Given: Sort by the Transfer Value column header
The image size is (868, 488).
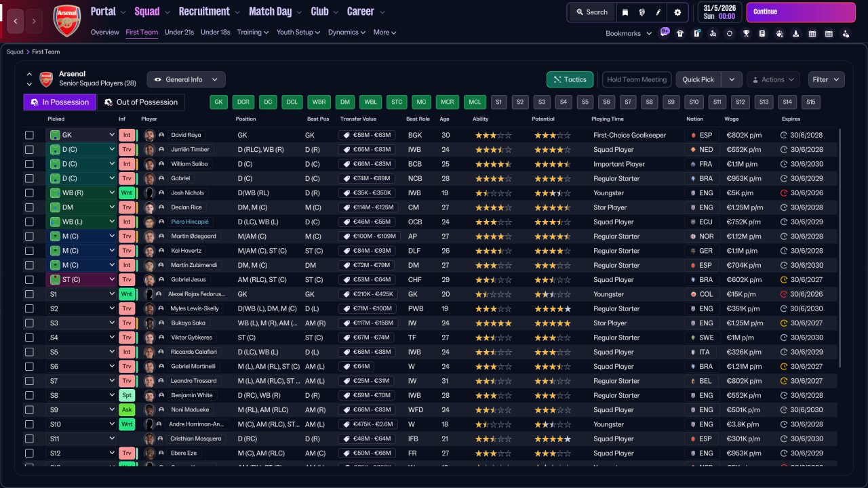Looking at the screenshot, I should (x=358, y=119).
